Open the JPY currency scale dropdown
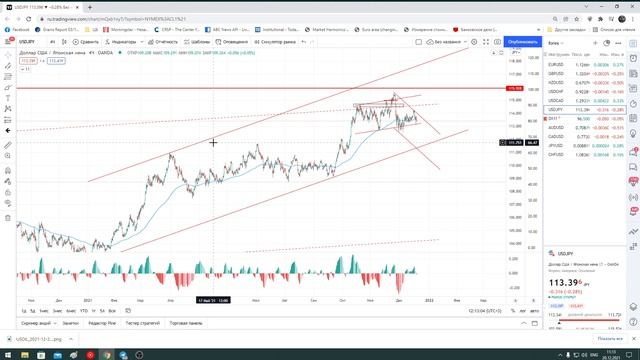This screenshot has width=640, height=360. [516, 53]
